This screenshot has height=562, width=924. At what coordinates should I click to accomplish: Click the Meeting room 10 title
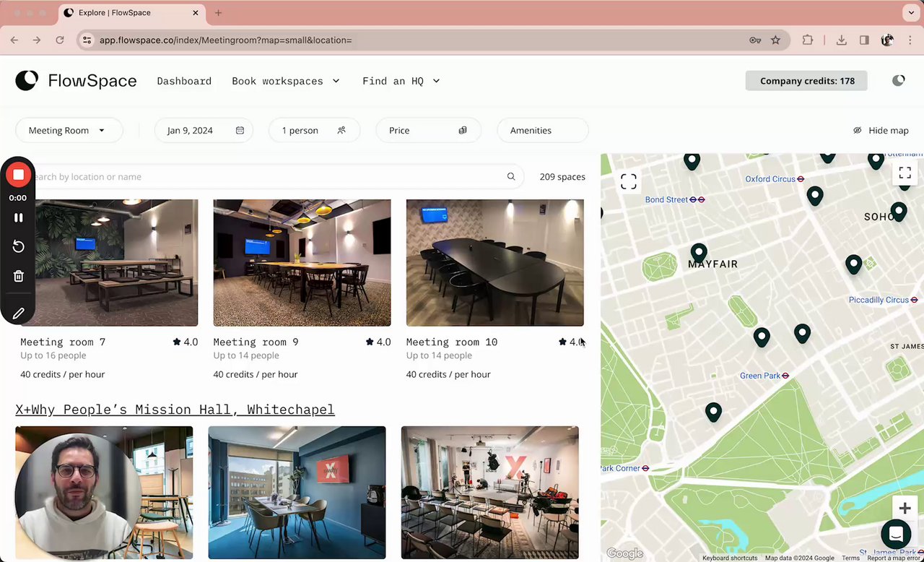(451, 342)
